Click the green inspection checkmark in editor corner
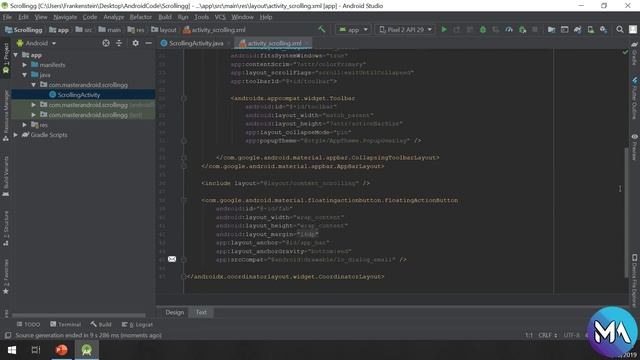The image size is (640, 360). tap(625, 52)
